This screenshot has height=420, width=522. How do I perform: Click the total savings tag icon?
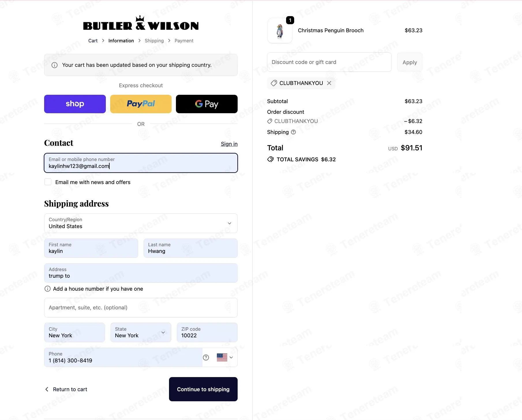(271, 159)
